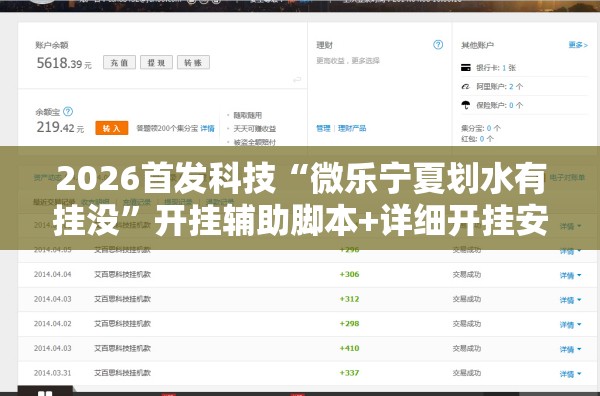Click the amount +312

pos(349,299)
